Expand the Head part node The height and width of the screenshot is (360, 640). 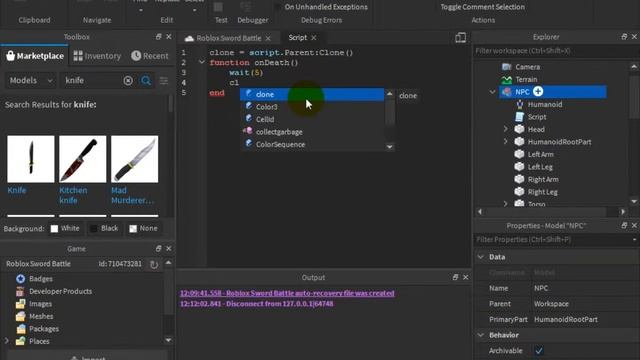click(505, 129)
